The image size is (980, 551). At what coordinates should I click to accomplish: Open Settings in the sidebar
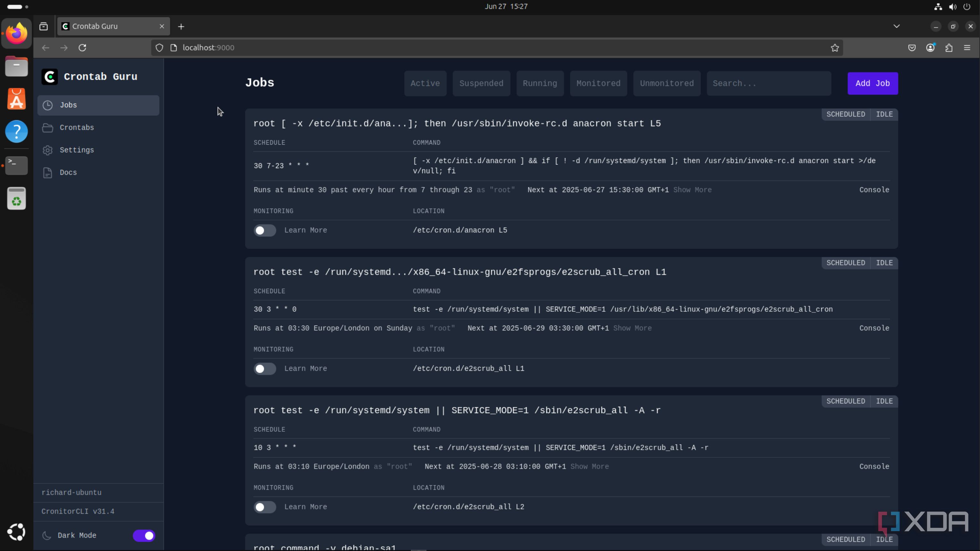pyautogui.click(x=98, y=150)
